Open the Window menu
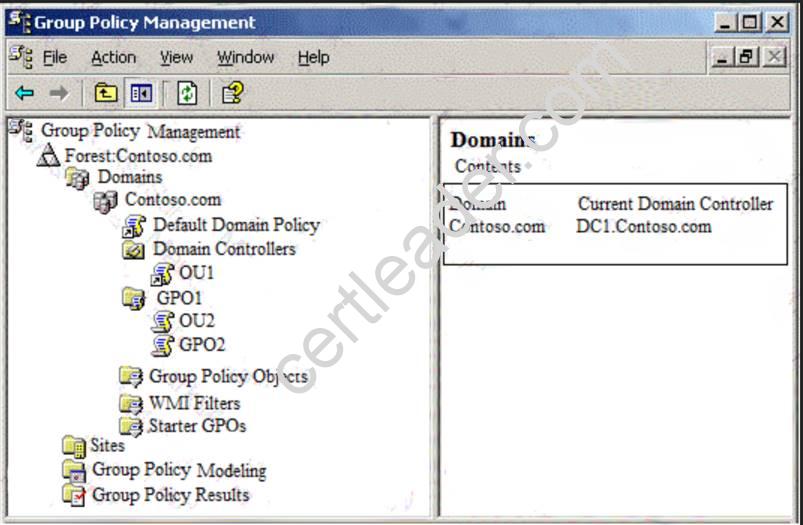The image size is (803, 525). point(246,57)
